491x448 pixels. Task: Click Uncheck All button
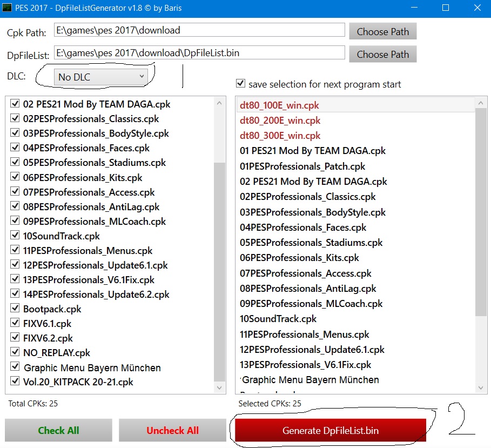[172, 430]
